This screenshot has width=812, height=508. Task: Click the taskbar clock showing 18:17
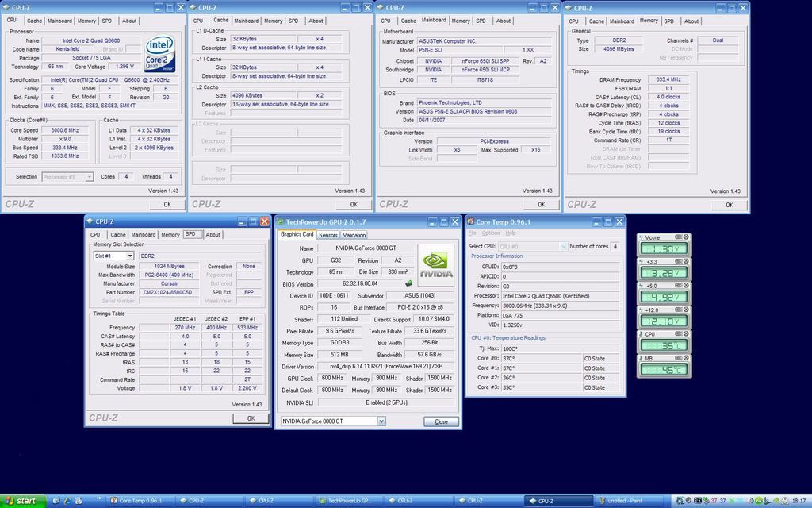point(799,501)
